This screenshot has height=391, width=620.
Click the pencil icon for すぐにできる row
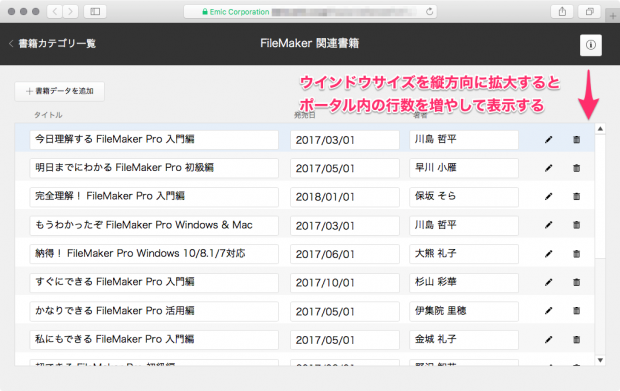[548, 282]
